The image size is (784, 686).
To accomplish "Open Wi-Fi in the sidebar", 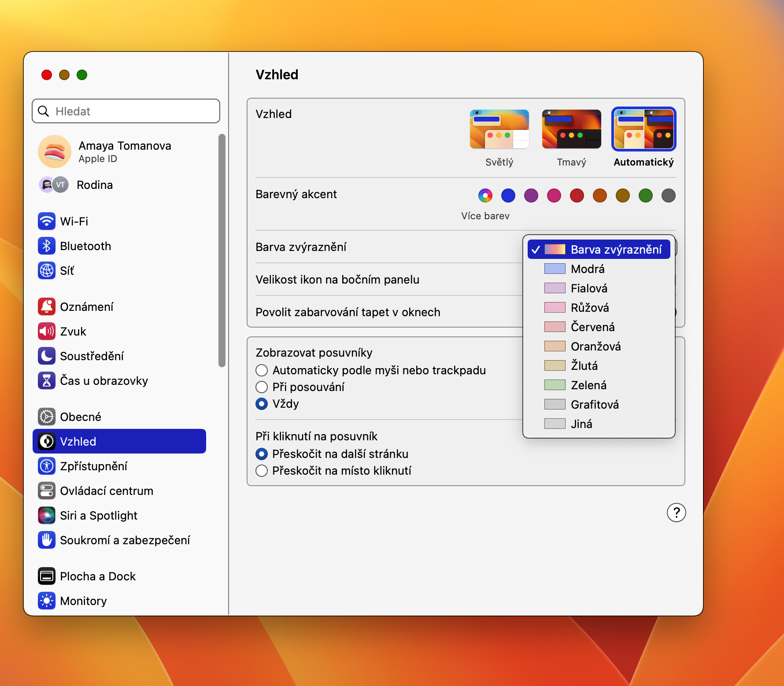I will coord(119,221).
